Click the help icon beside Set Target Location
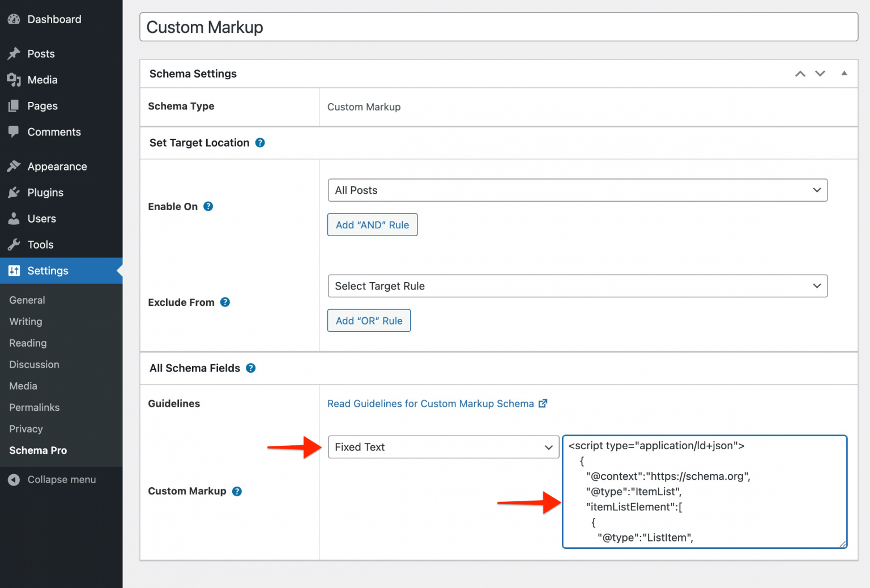The height and width of the screenshot is (588, 870). click(x=260, y=143)
